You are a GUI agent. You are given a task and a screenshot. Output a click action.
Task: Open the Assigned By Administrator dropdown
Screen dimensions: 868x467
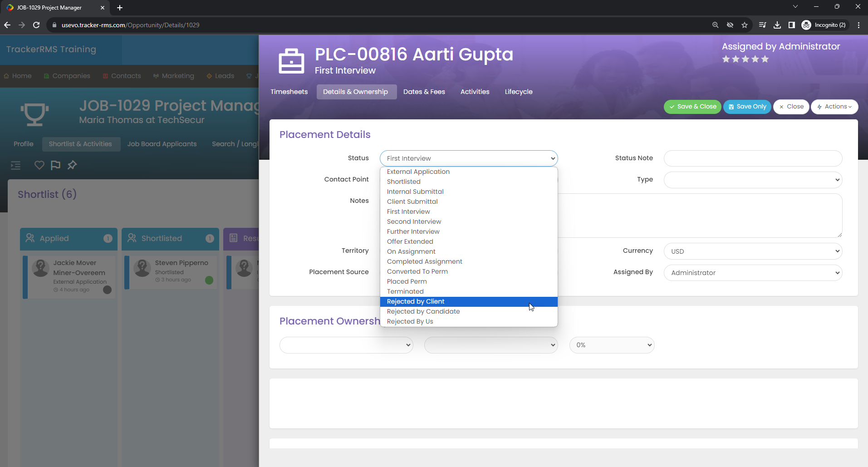pos(753,273)
